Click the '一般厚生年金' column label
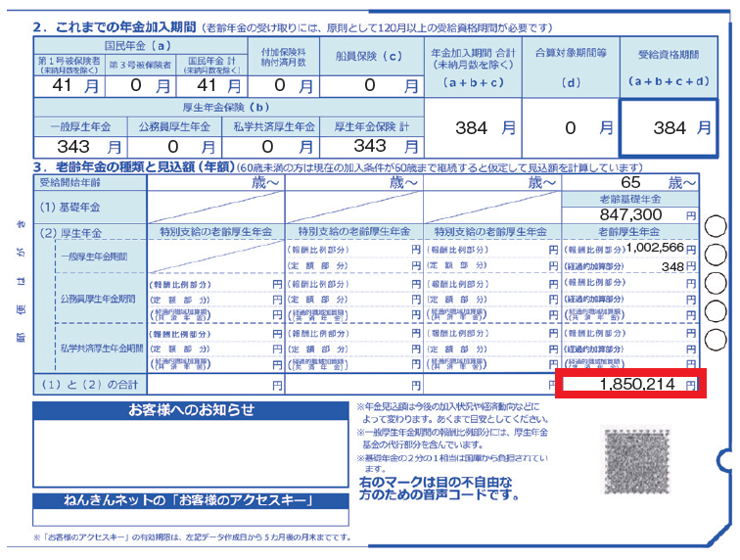Screen dimensions: 740x560 tap(80, 126)
